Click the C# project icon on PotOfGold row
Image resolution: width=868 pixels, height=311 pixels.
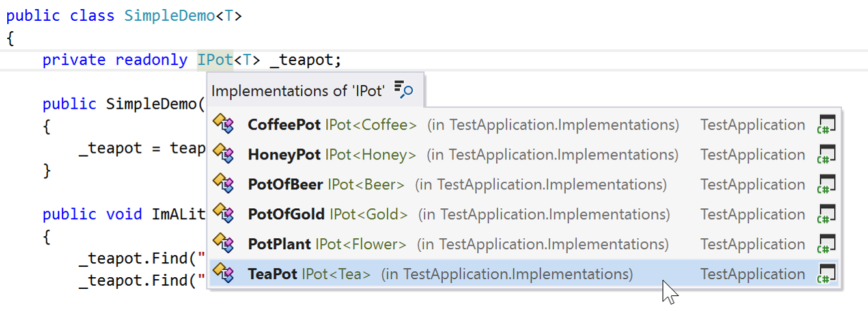[x=826, y=214]
